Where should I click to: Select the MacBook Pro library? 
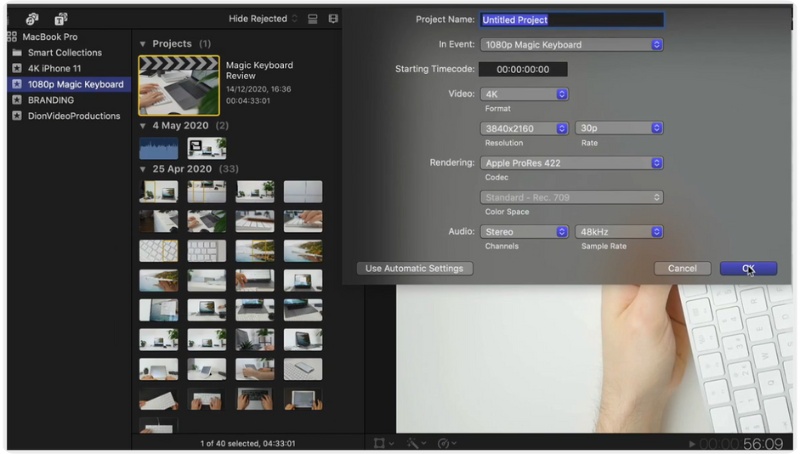click(50, 37)
